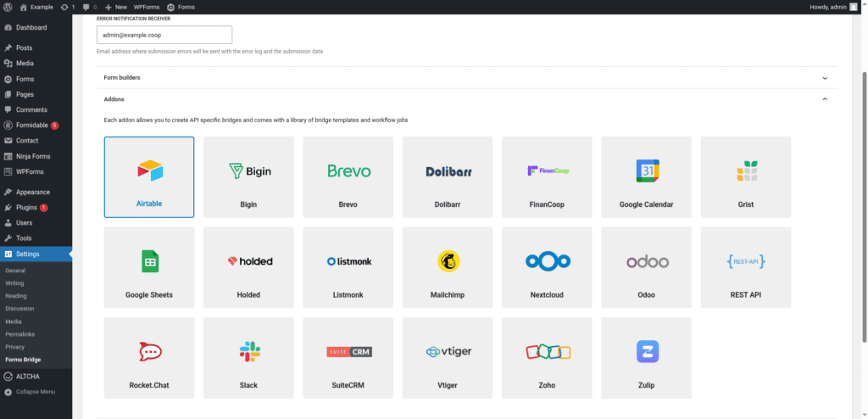Activate the REST API addon
868x419 pixels.
click(x=746, y=267)
